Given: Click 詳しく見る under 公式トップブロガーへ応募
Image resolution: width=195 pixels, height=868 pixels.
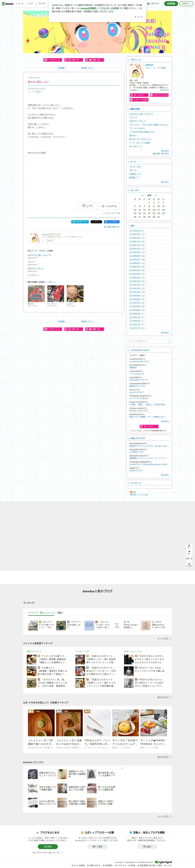Looking at the screenshot, I should pyautogui.click(x=97, y=846).
